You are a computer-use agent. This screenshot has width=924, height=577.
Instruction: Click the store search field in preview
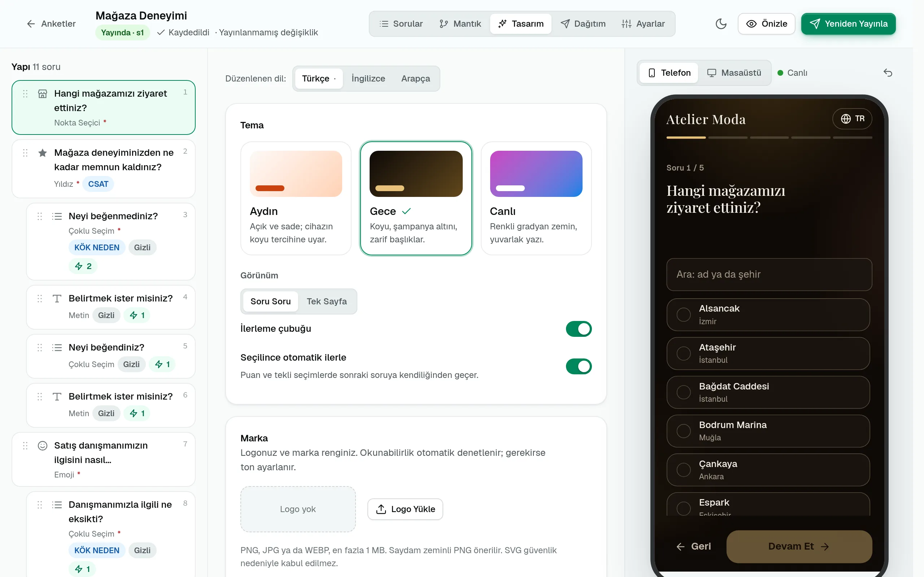point(769,274)
